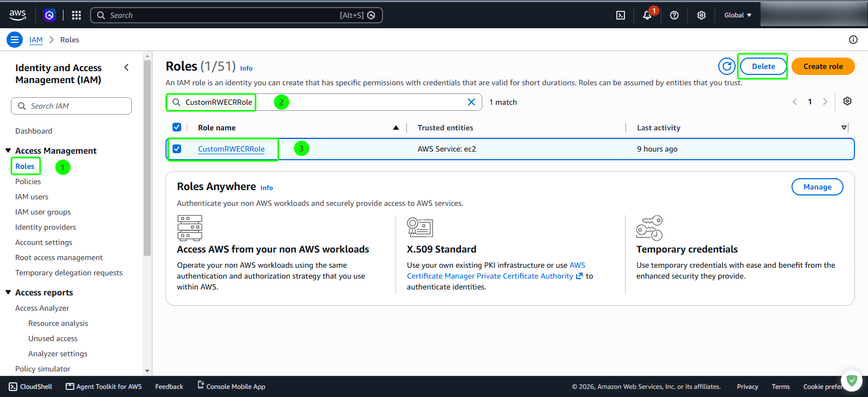This screenshot has width=868, height=397.
Task: Click the purple icon next to AWS logo
Action: click(x=49, y=15)
